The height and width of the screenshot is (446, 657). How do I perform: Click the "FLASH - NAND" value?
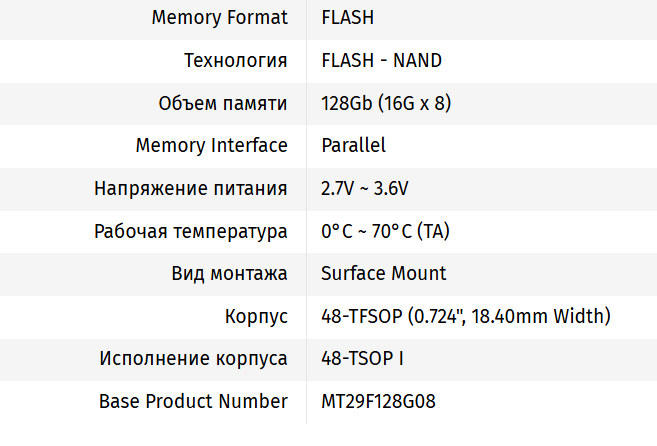pyautogui.click(x=381, y=61)
